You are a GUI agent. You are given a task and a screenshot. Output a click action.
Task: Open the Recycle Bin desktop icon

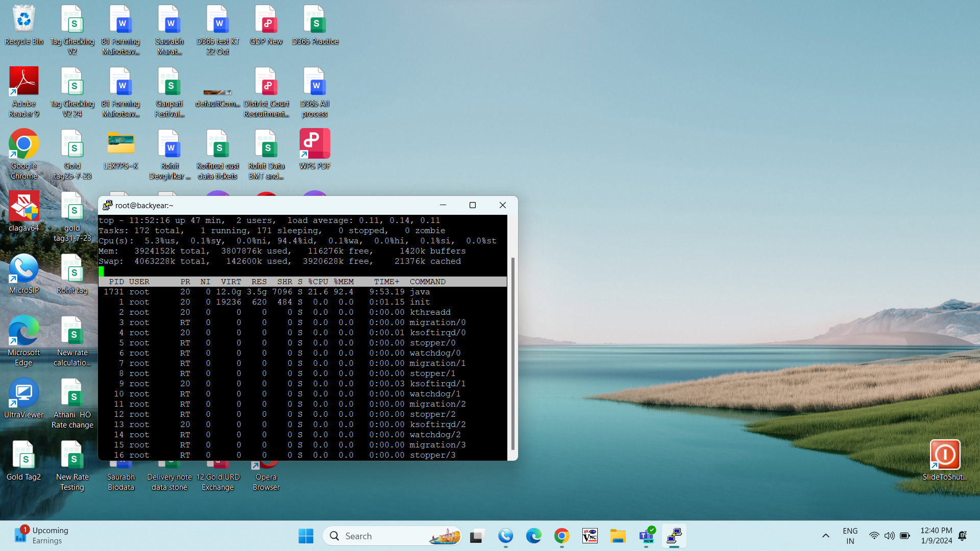tap(24, 26)
